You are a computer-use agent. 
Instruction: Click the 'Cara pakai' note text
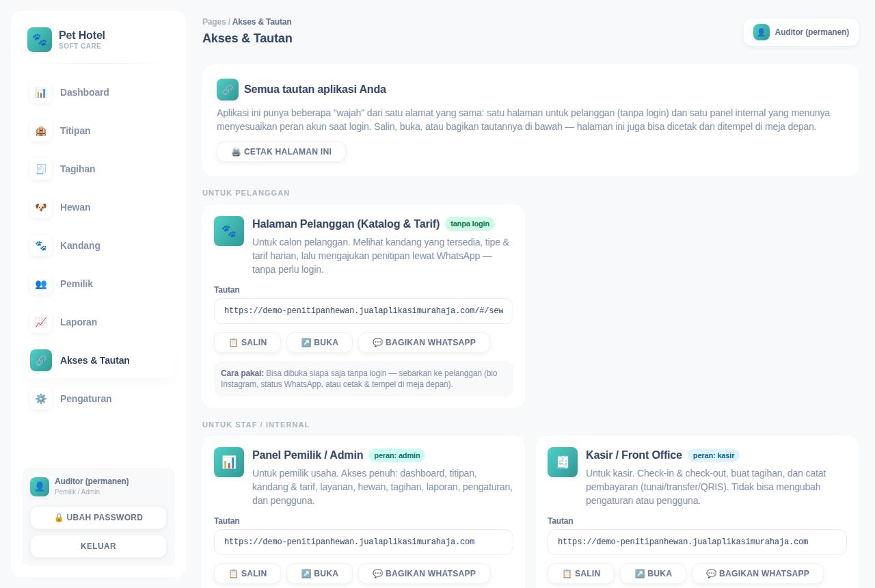click(364, 379)
